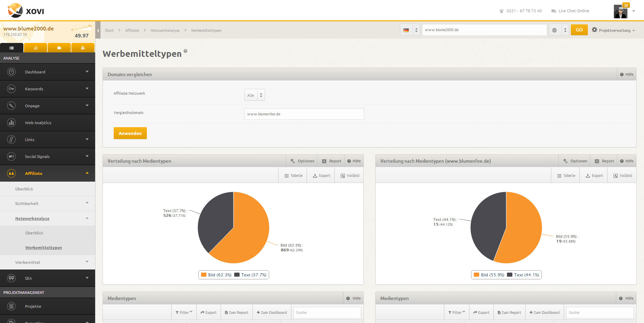
Task: Click the SEA icon in sidebar
Action: point(12,278)
